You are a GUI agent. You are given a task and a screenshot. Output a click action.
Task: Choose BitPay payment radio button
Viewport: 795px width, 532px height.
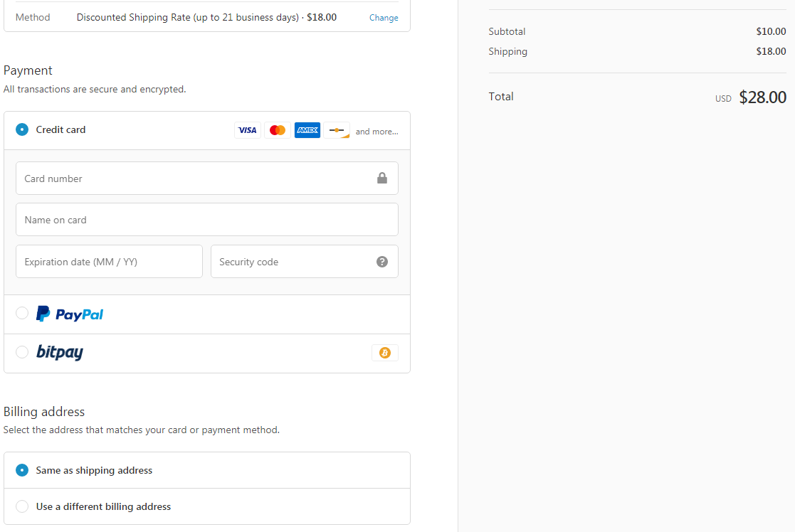(x=22, y=352)
